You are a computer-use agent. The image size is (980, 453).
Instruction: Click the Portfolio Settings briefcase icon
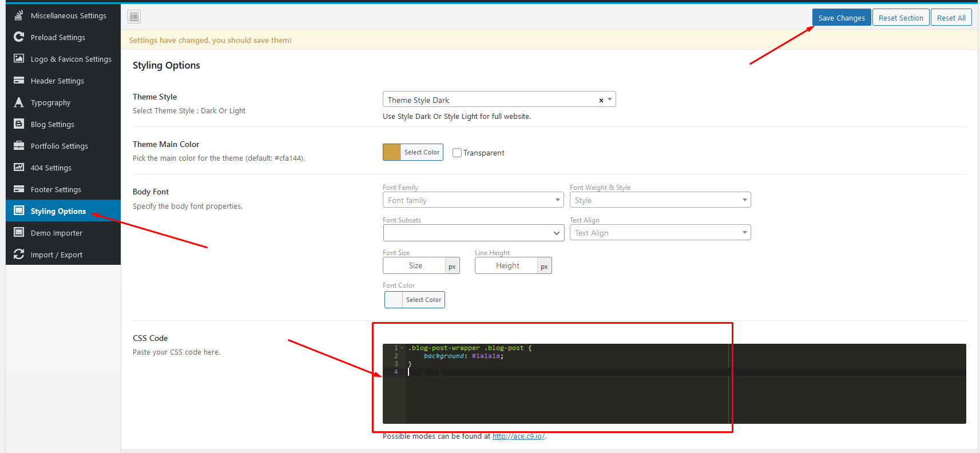click(19, 145)
